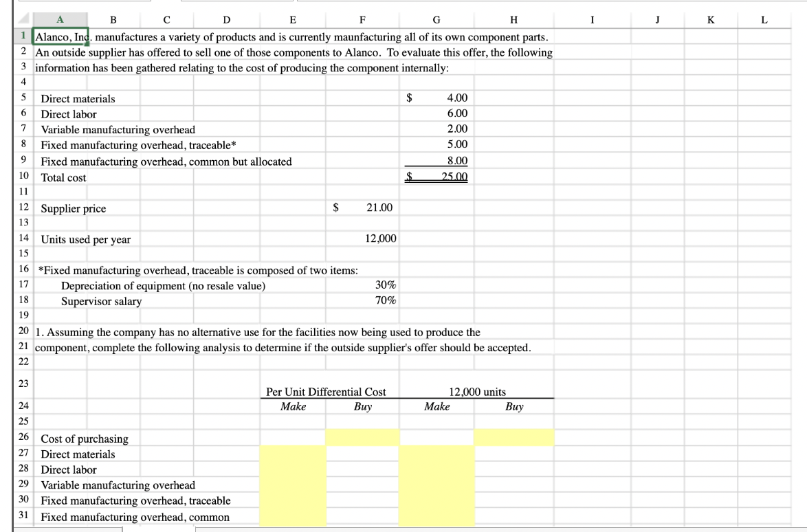Screen dimensions: 807x532
Task: Click 'Direct materials' label in row 27
Action: (78, 454)
